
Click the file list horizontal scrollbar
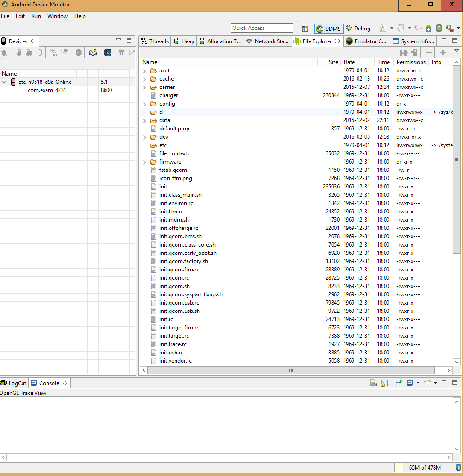pos(291,370)
